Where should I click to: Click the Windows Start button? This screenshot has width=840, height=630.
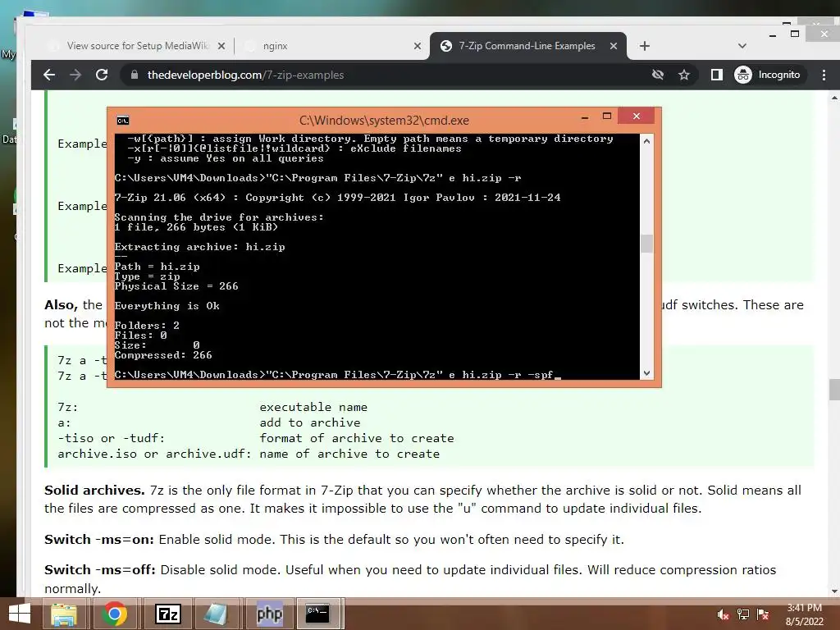coord(20,614)
